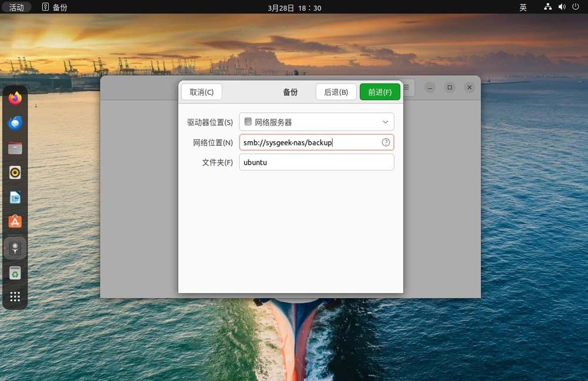Open Firefox from the dock
The height and width of the screenshot is (381, 588).
pyautogui.click(x=15, y=98)
